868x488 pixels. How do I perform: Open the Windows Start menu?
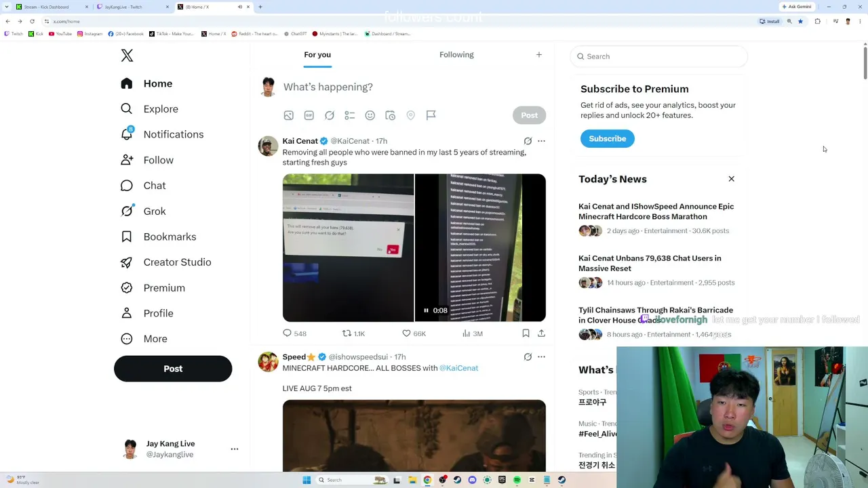tap(307, 480)
